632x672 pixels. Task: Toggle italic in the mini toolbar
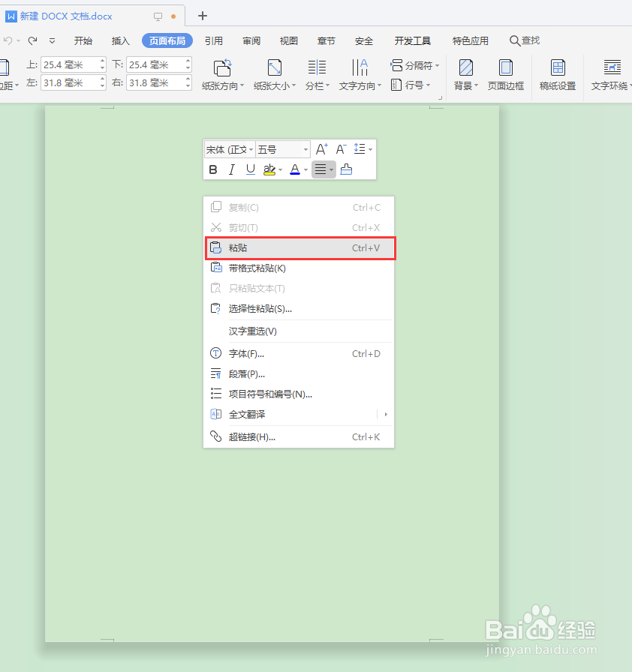coord(231,169)
